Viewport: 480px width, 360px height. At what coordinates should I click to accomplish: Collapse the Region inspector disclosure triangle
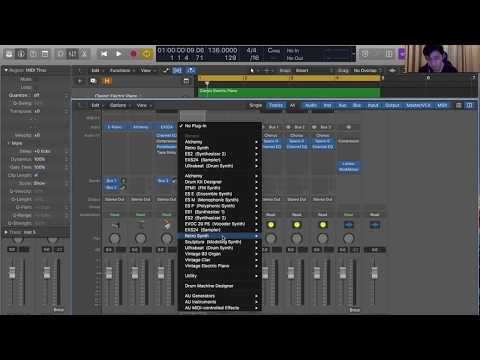6,70
